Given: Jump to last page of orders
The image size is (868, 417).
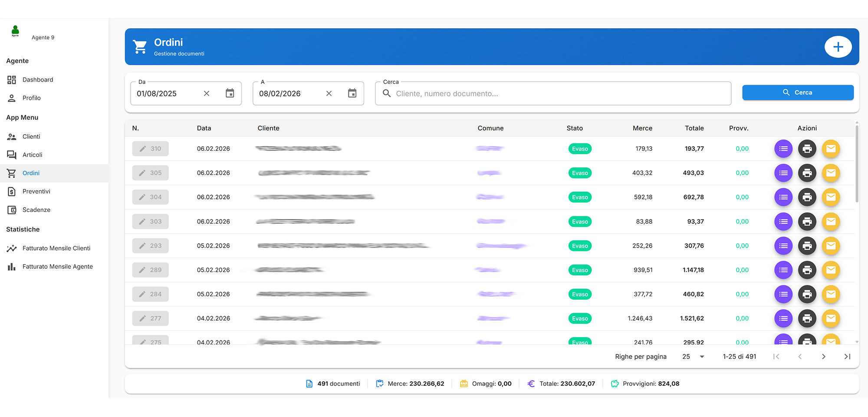Looking at the screenshot, I should click(847, 357).
